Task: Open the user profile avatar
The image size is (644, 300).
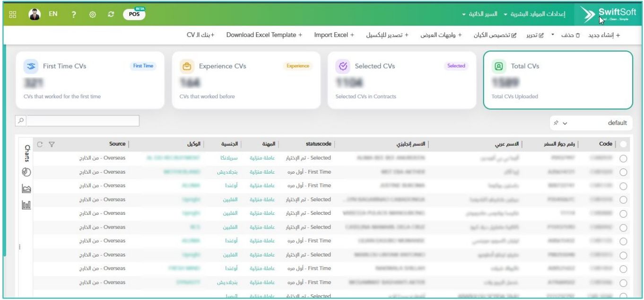Action: (x=34, y=14)
